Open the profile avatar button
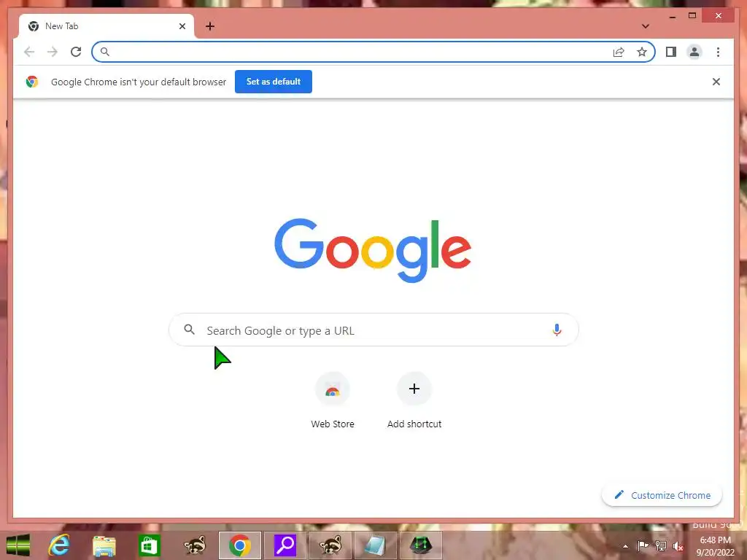The image size is (747, 560). (694, 52)
